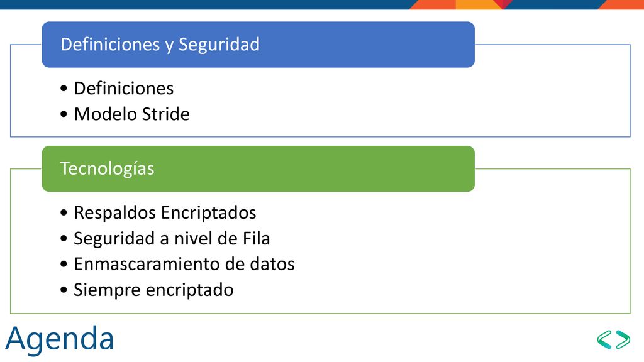Click the right chevron of the logo
Image resolution: width=644 pixels, height=362 pixels.
coord(623,339)
